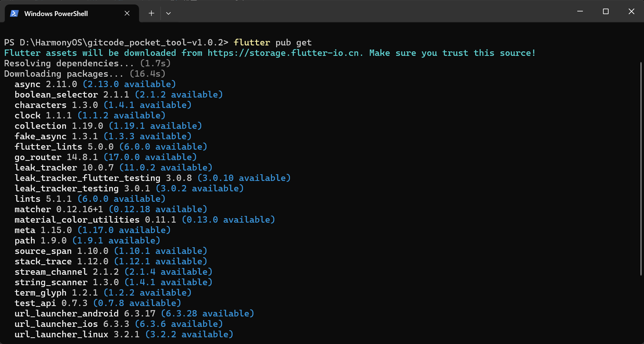Click the typed 'flutter' command word

(252, 42)
